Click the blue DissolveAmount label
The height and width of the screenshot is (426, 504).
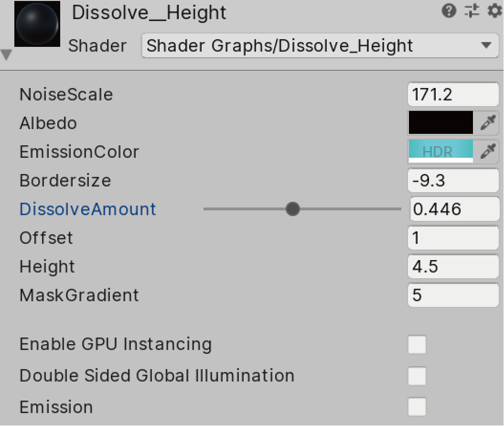pos(88,209)
